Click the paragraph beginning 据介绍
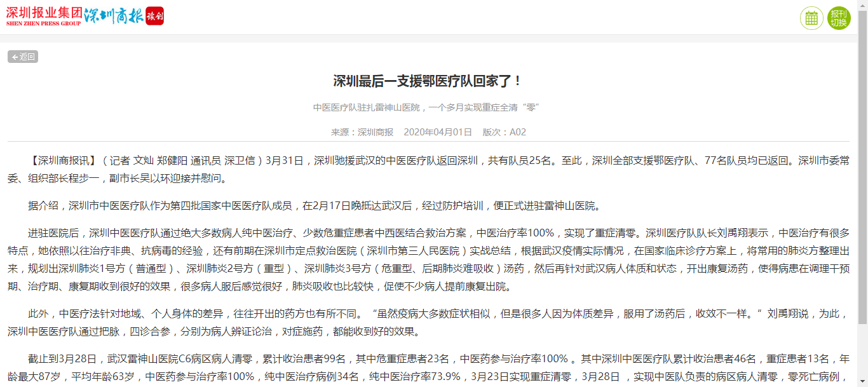This screenshot has width=868, height=387. (x=314, y=205)
